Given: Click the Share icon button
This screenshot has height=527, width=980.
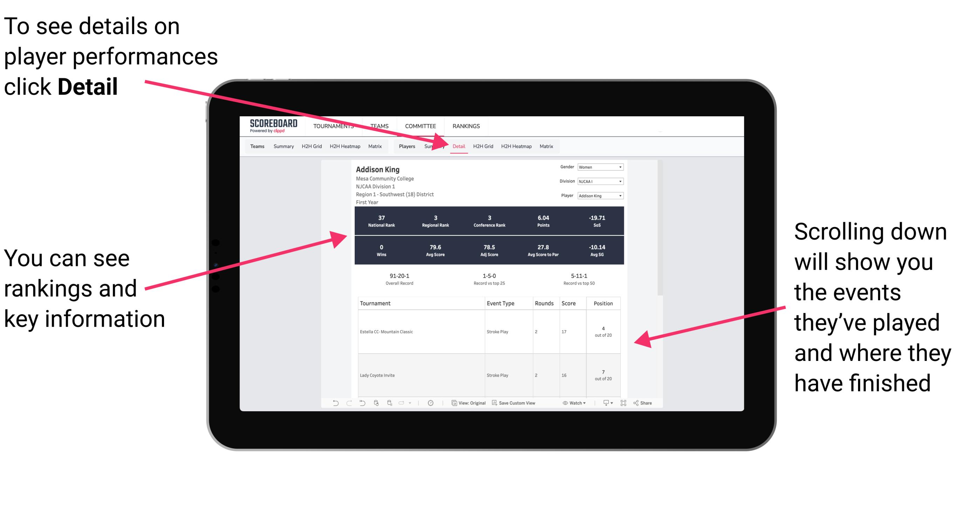Looking at the screenshot, I should 639,404.
